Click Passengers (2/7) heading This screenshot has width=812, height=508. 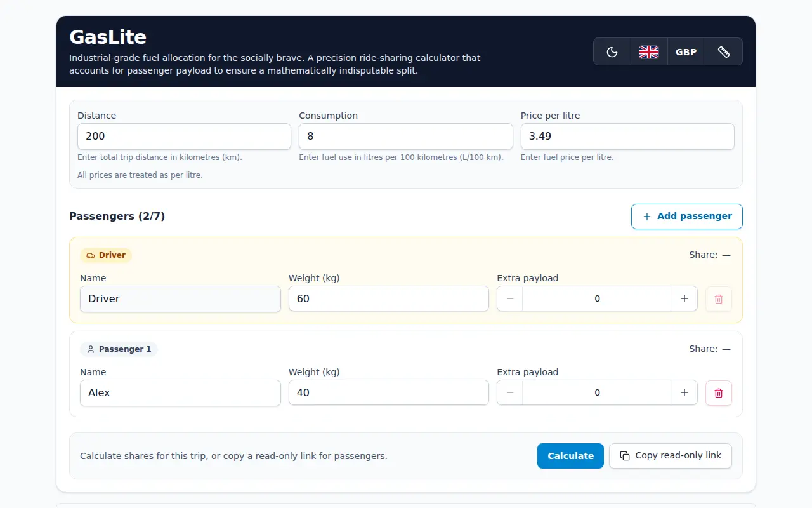pos(117,217)
